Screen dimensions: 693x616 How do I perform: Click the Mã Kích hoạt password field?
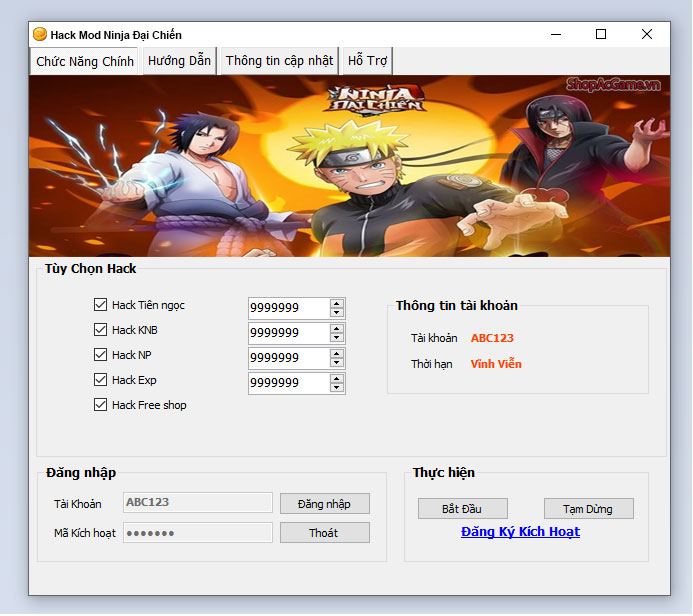click(x=198, y=532)
